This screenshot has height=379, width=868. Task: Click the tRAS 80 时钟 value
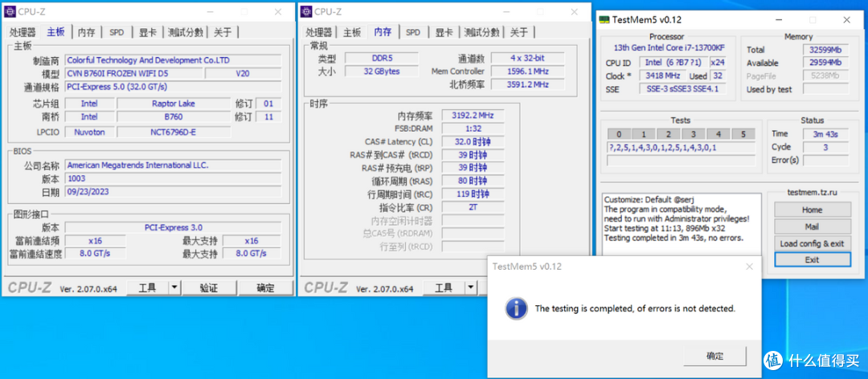pyautogui.click(x=473, y=181)
